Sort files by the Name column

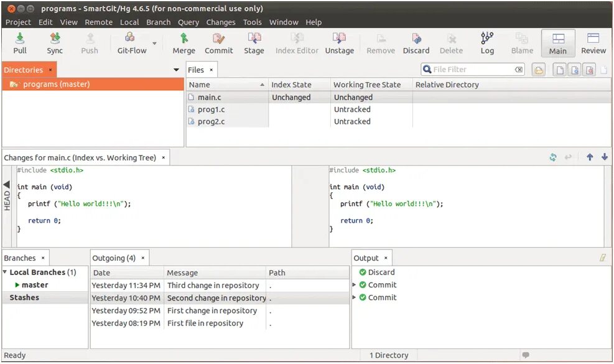226,85
